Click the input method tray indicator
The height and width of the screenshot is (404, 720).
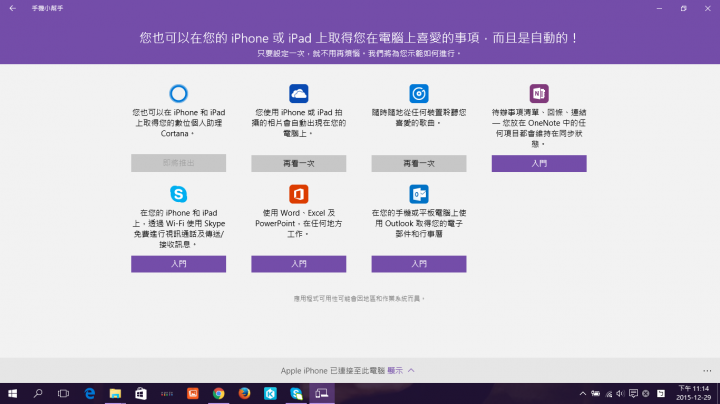pyautogui.click(x=661, y=393)
